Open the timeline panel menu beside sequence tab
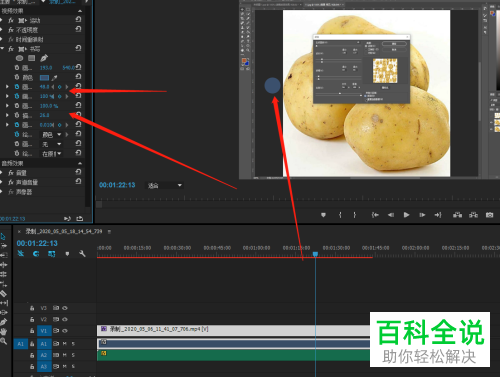 [x=109, y=231]
